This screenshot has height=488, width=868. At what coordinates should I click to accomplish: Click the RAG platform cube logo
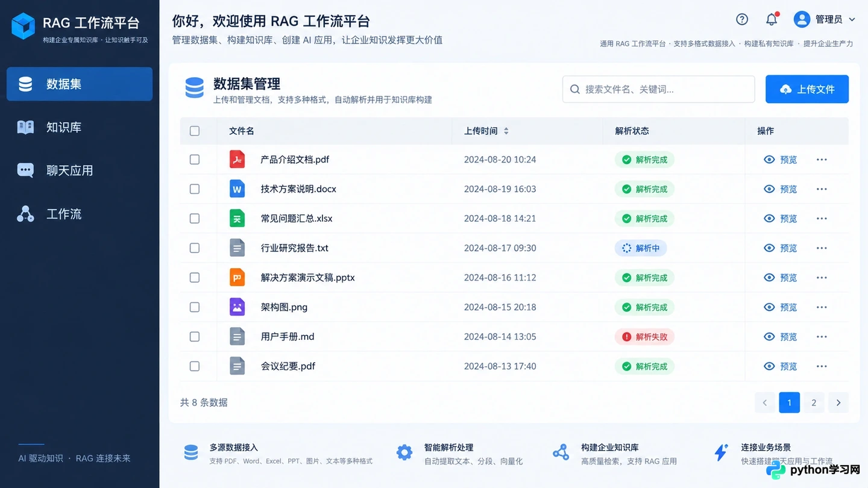(24, 27)
